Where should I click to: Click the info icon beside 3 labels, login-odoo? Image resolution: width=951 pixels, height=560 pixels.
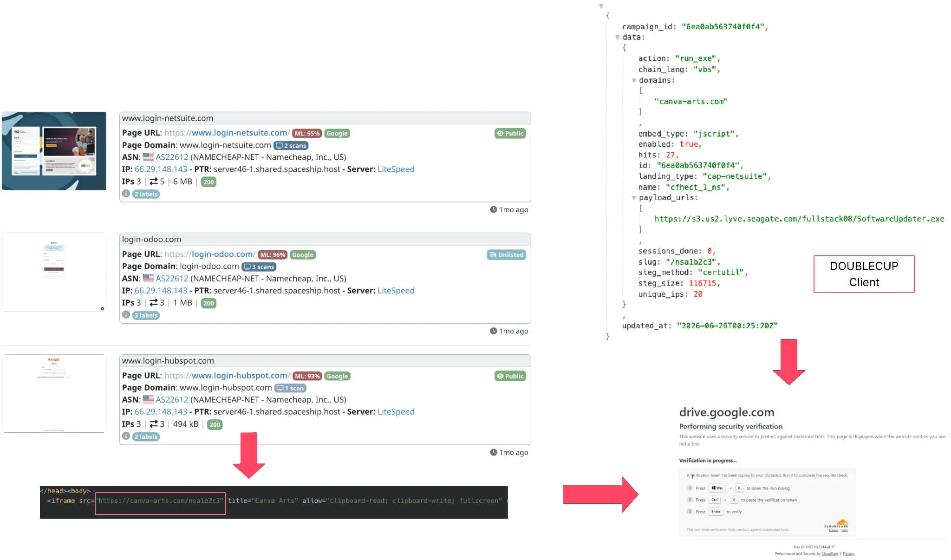[126, 314]
